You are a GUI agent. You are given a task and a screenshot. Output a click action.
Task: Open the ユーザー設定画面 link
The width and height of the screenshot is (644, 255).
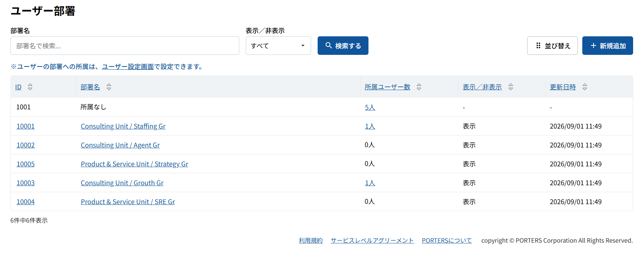click(x=128, y=67)
